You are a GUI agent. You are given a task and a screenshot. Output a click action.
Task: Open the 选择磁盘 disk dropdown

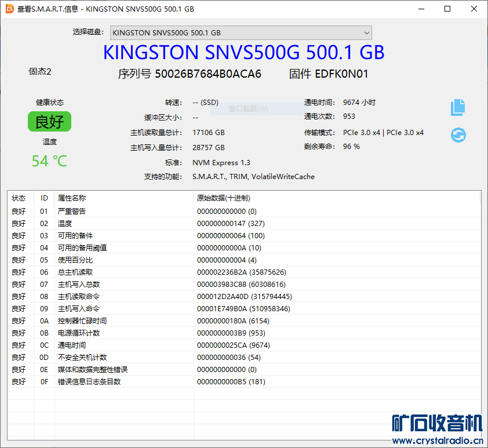click(x=240, y=32)
